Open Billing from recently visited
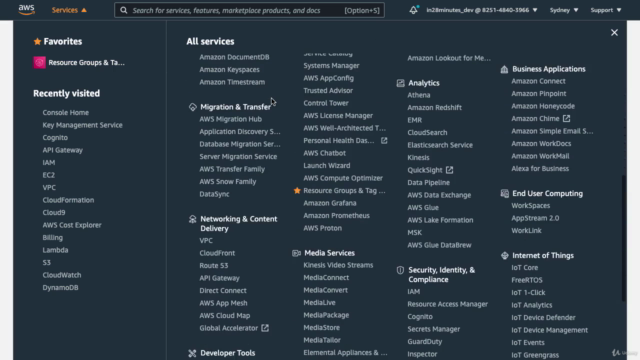640x360 pixels. click(53, 238)
